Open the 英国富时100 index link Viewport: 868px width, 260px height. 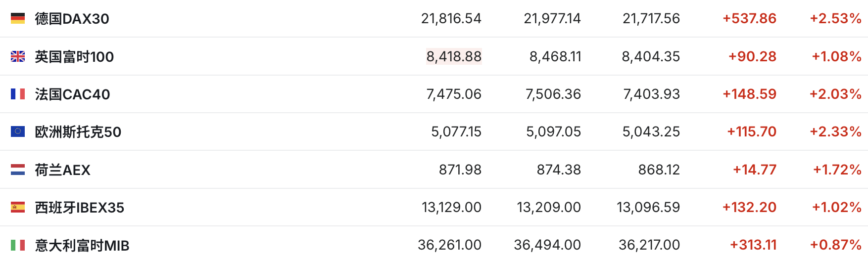pos(74,57)
